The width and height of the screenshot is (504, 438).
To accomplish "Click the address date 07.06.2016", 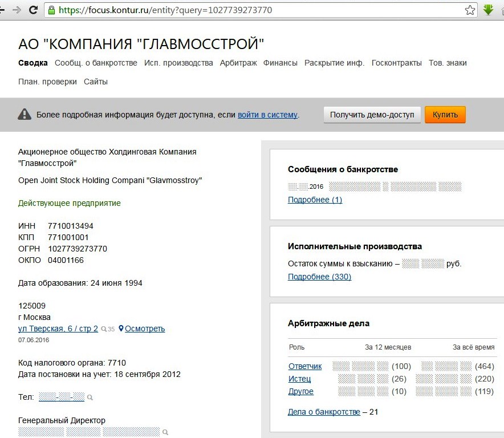I will pyautogui.click(x=34, y=340).
